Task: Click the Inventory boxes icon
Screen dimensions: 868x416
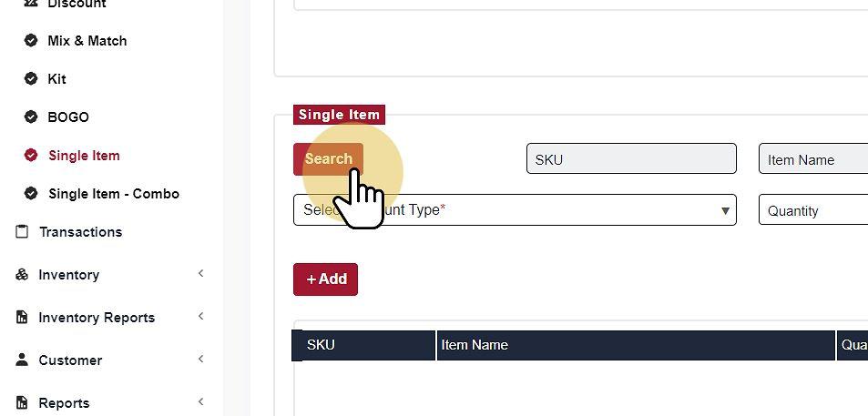Action: click(22, 275)
